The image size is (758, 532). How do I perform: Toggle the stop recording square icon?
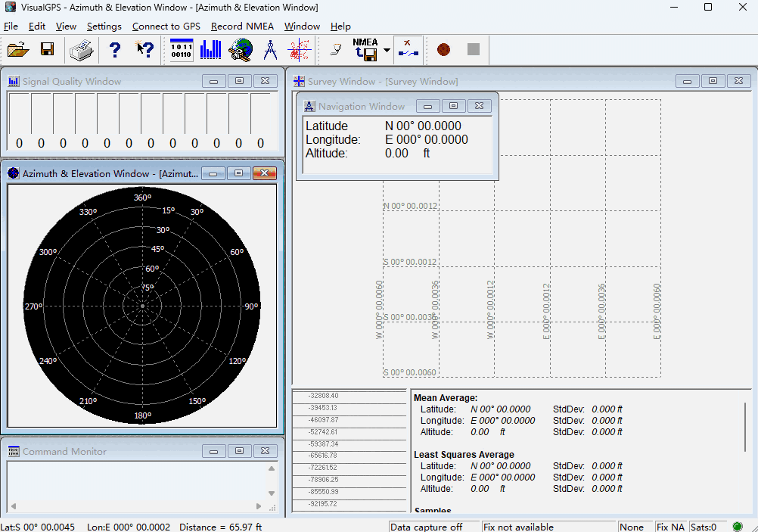[x=474, y=49]
